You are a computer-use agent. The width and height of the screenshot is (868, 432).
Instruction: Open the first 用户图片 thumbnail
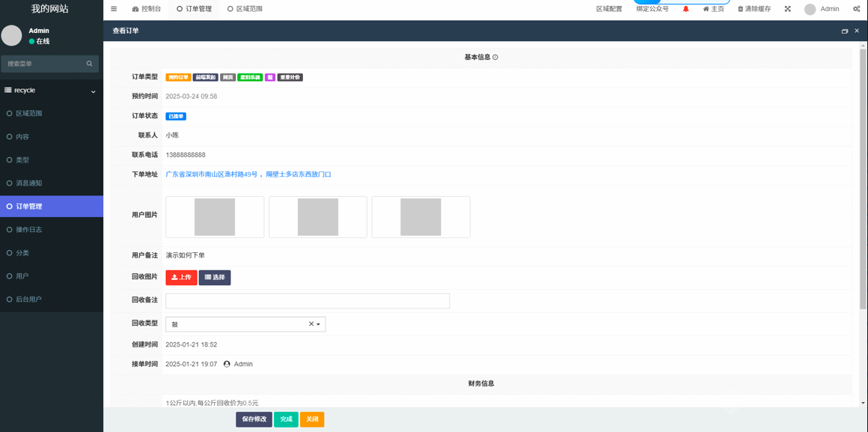(215, 217)
